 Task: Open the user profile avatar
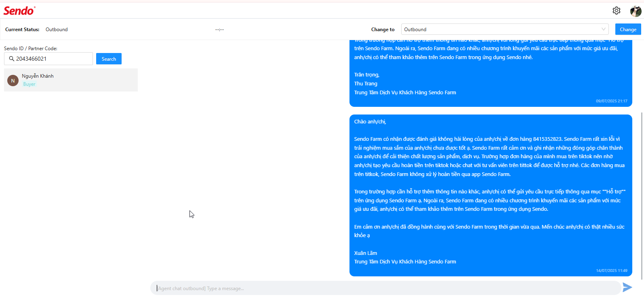[x=636, y=11]
